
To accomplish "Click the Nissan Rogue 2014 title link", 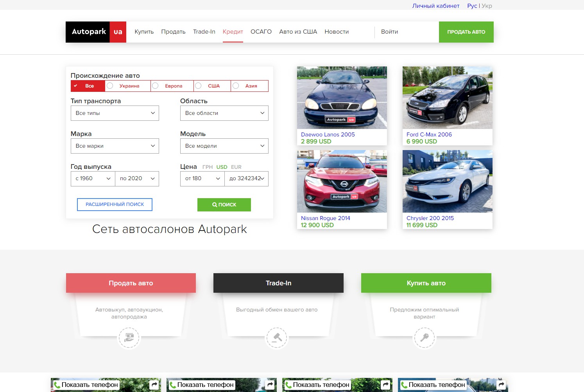I will 326,218.
